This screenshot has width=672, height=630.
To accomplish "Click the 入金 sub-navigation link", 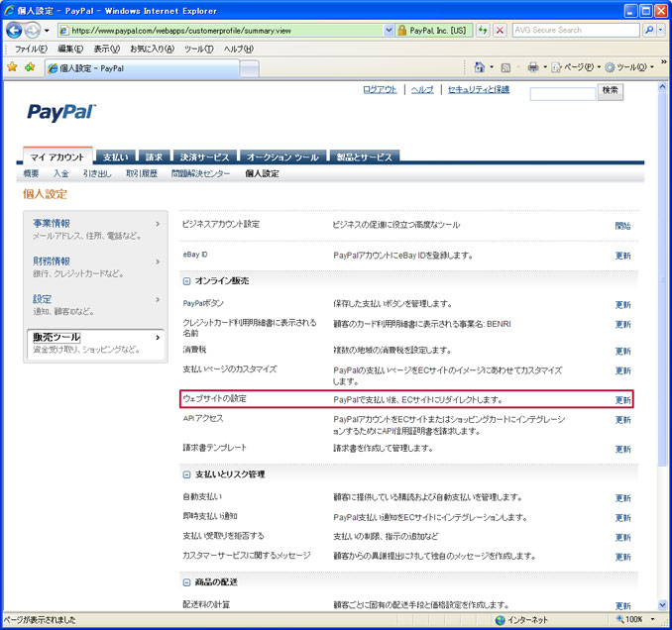I will click(x=60, y=173).
